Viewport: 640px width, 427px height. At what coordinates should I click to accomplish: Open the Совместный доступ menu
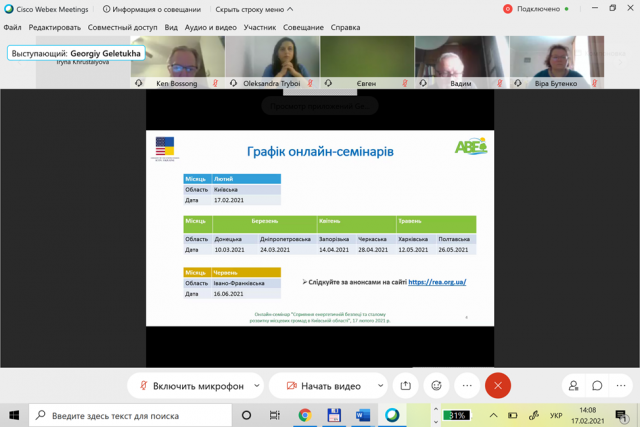(x=122, y=27)
